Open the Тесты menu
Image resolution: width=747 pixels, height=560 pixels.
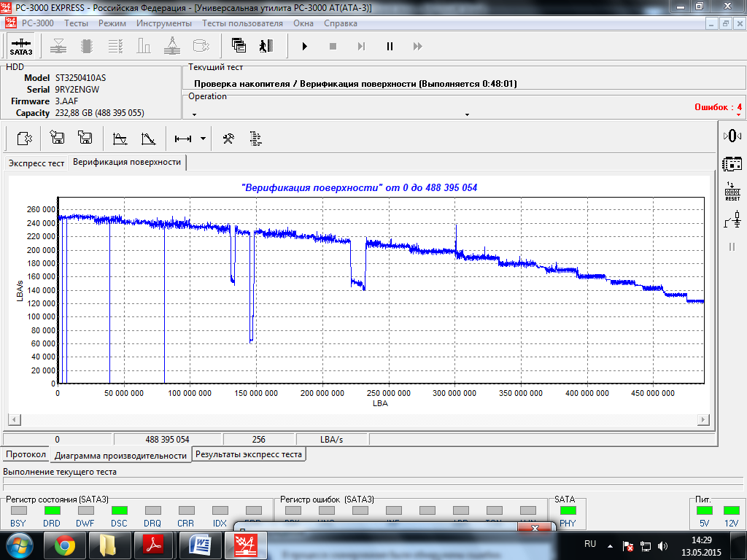click(76, 23)
